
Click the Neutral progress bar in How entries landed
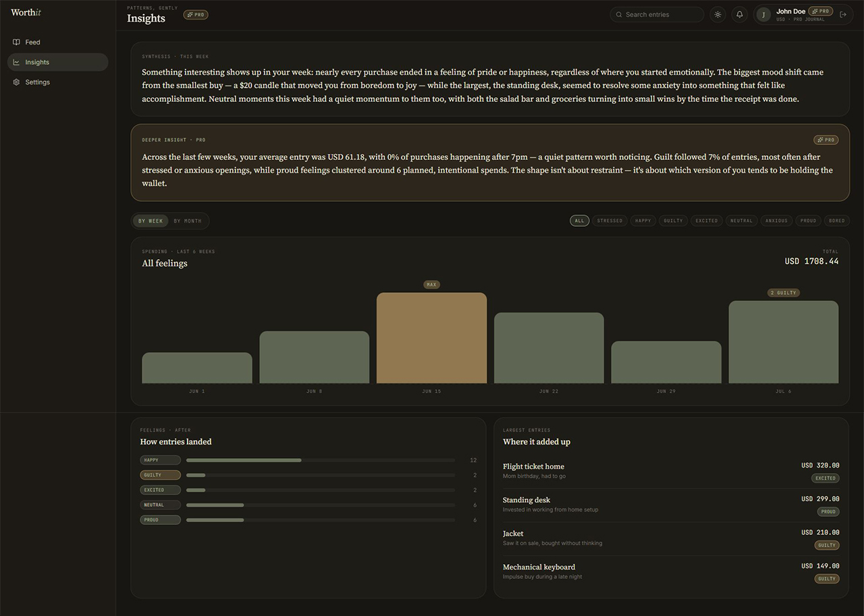[x=321, y=505]
